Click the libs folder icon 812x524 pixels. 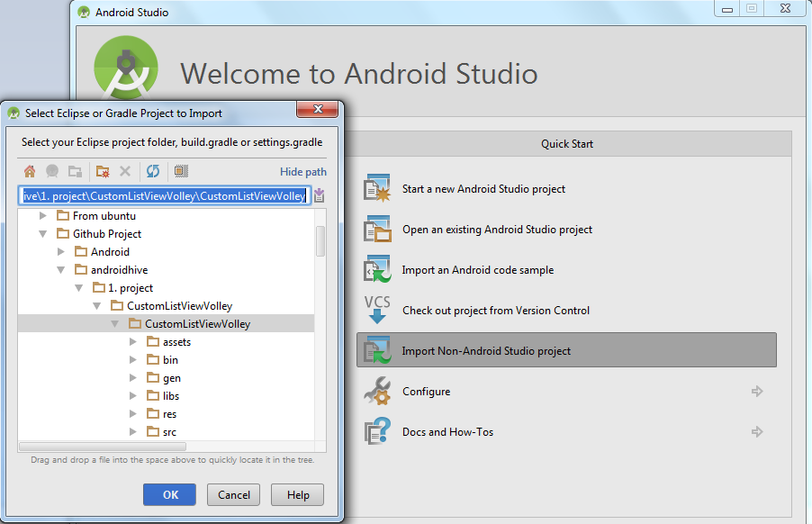coord(153,395)
